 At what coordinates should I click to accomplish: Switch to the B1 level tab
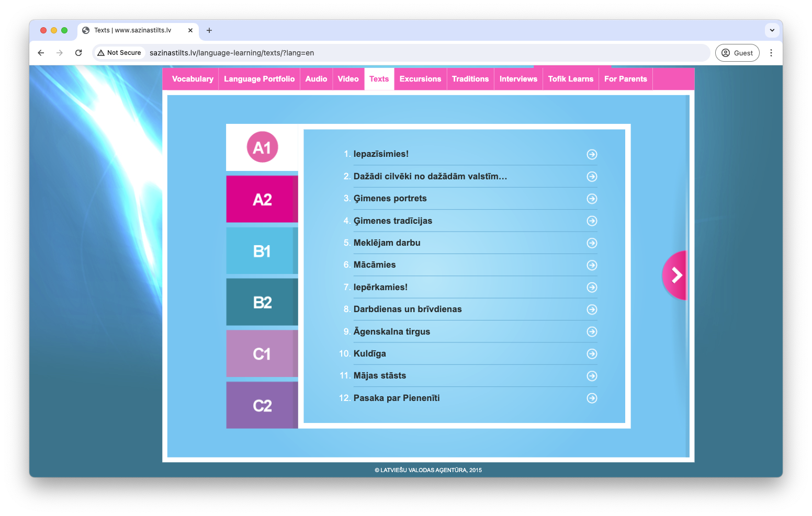tap(262, 251)
